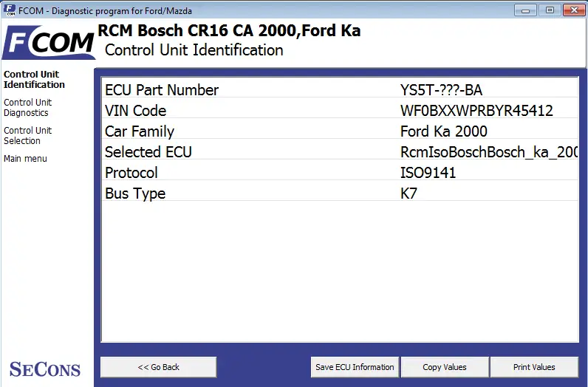Open Control Unit Identification in sidebar
The height and width of the screenshot is (387, 588).
coord(34,80)
